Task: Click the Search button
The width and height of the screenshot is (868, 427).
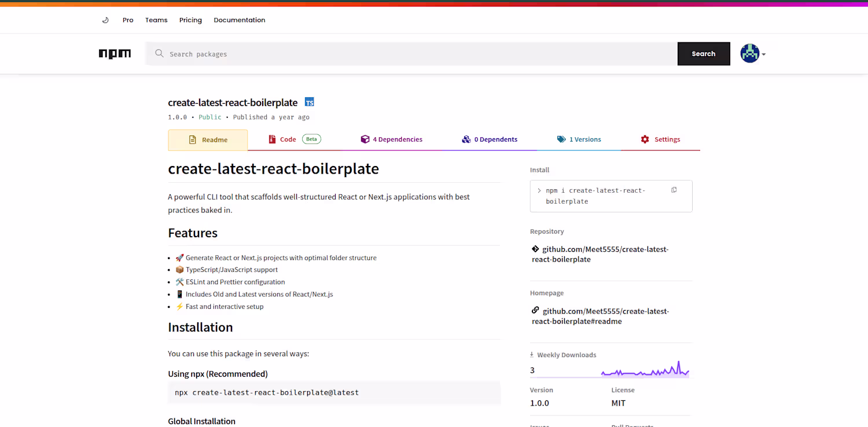Action: pos(704,54)
